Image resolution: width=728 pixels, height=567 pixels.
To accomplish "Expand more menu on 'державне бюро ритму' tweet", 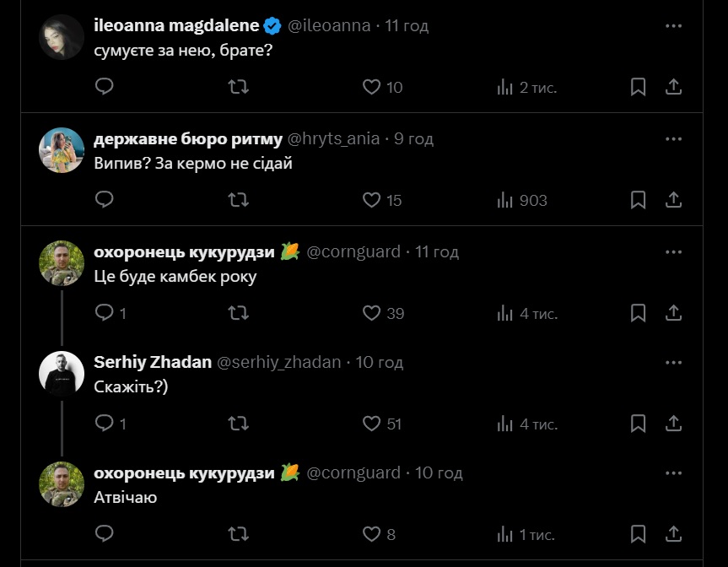I will click(x=673, y=138).
